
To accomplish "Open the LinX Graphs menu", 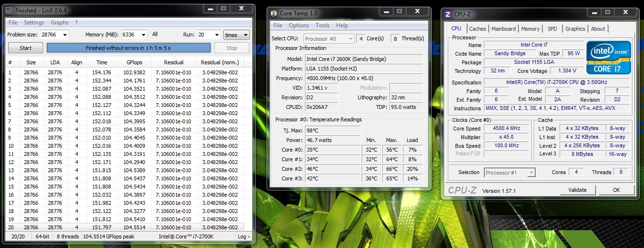I will [59, 23].
